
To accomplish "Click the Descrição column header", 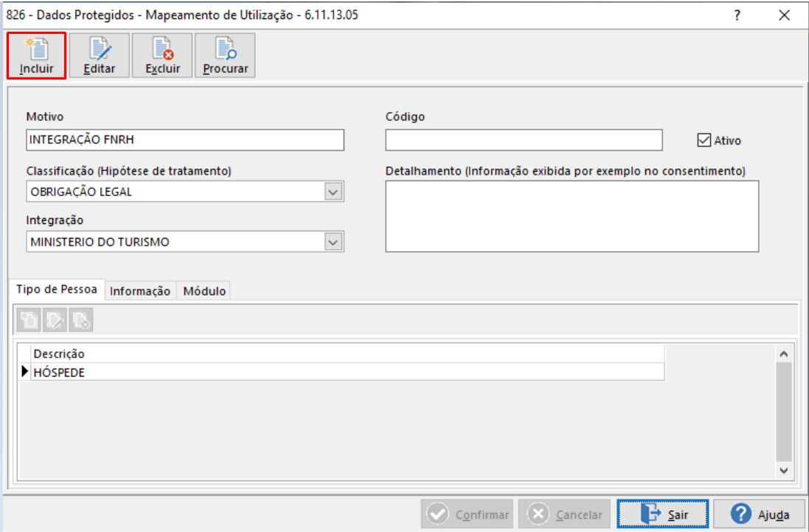I will click(348, 354).
